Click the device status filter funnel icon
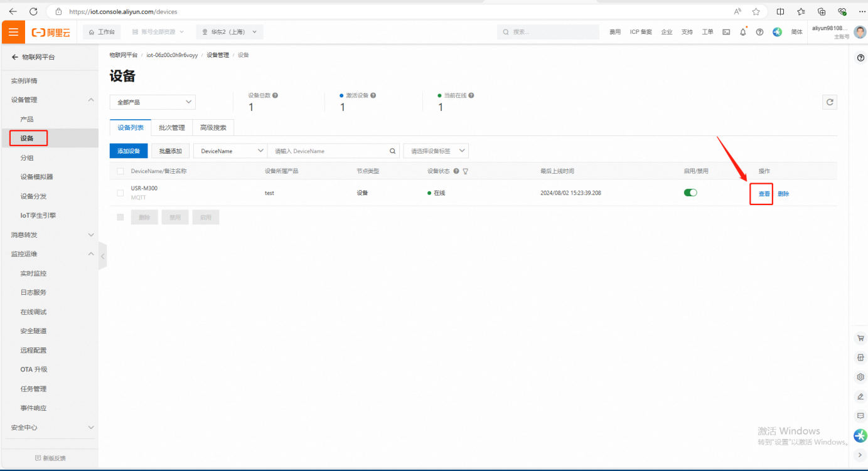 click(466, 171)
